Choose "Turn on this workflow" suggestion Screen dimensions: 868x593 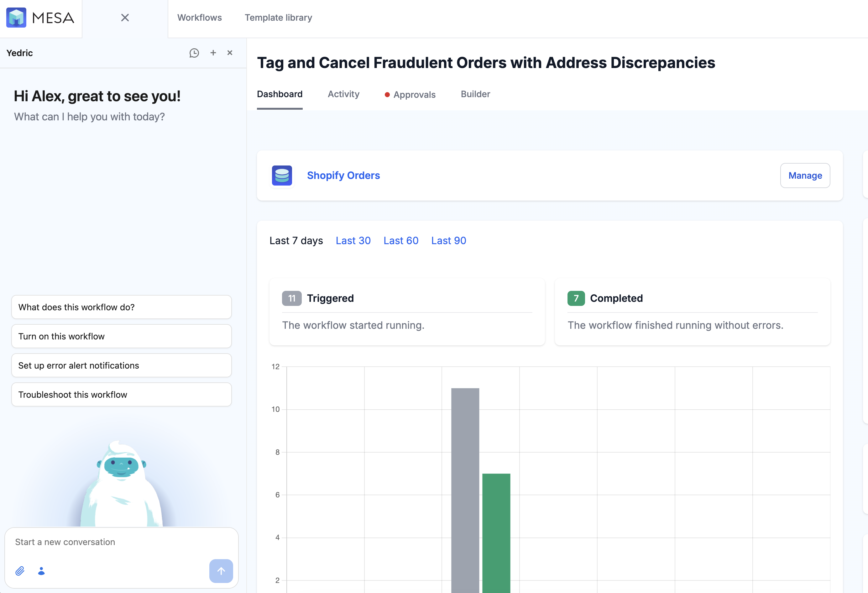tap(121, 336)
